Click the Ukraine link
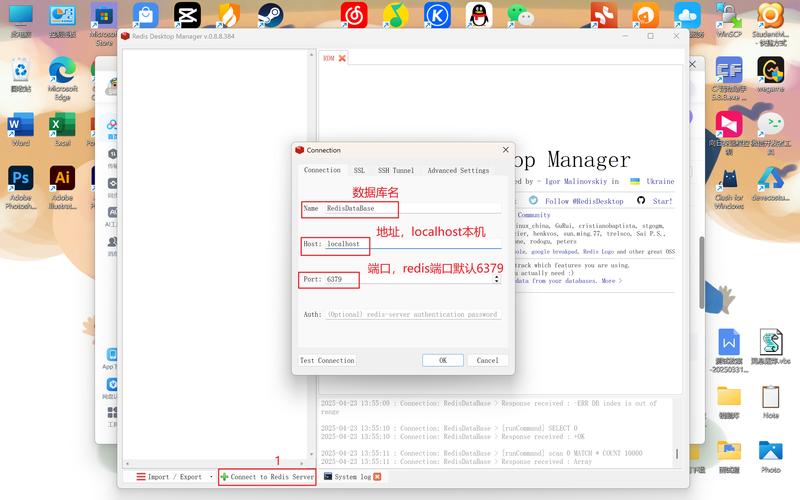This screenshot has height=500, width=800. [660, 181]
